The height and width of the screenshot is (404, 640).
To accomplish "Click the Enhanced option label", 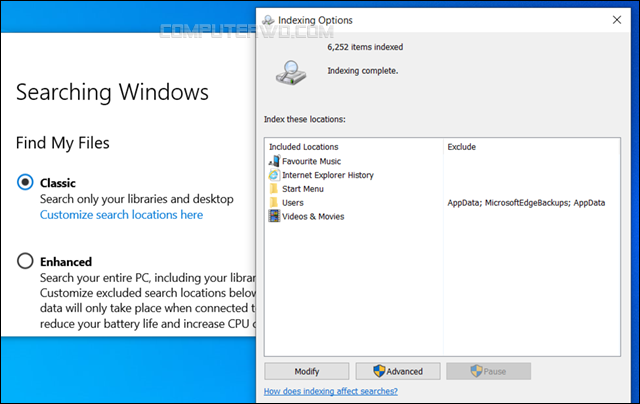I will [x=66, y=262].
